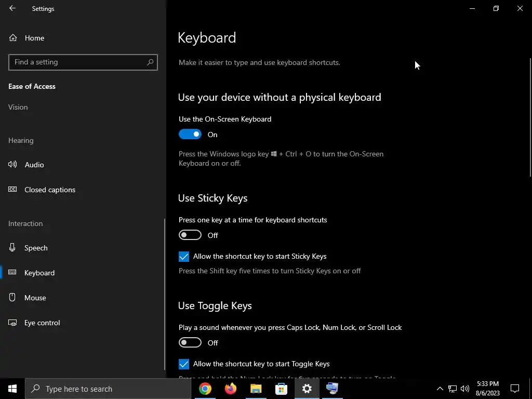Open Google Chrome from the taskbar
The height and width of the screenshot is (399, 532).
205,389
